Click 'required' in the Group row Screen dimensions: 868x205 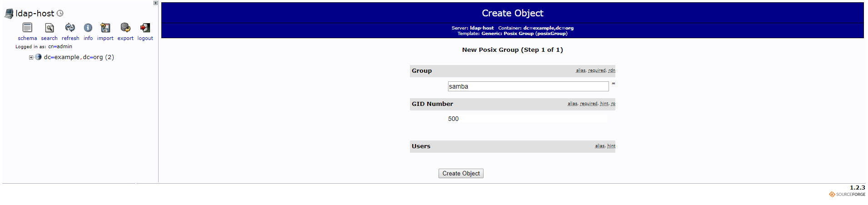click(x=597, y=70)
